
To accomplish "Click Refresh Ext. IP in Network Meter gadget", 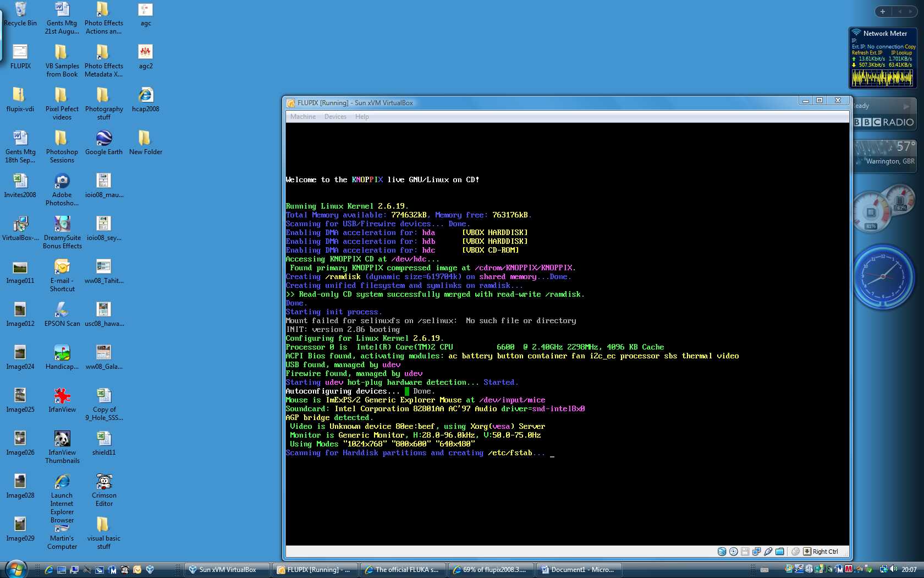I will point(867,53).
